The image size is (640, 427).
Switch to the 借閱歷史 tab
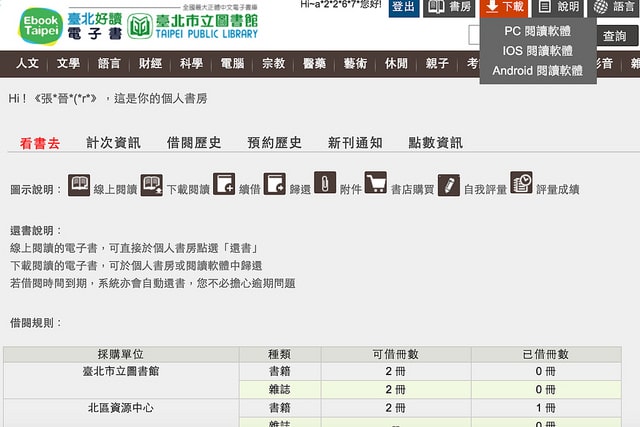(x=194, y=143)
